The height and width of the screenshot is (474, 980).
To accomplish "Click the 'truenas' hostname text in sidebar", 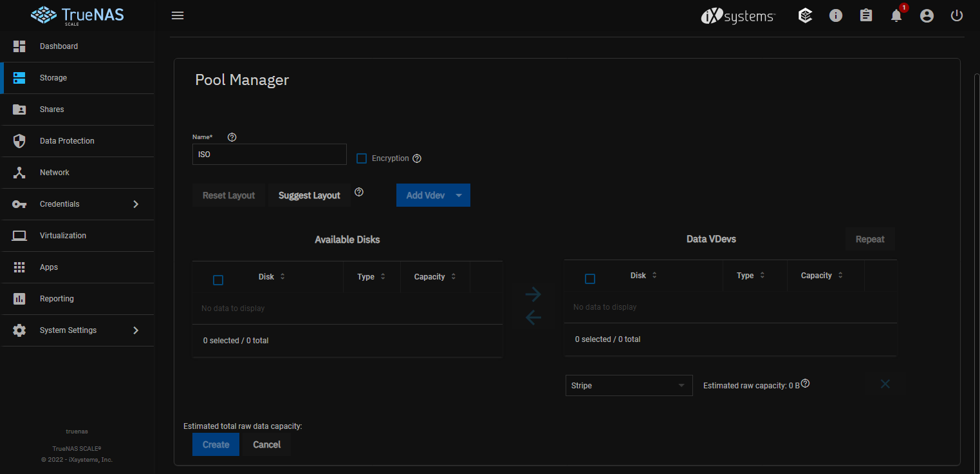I will [x=77, y=431].
